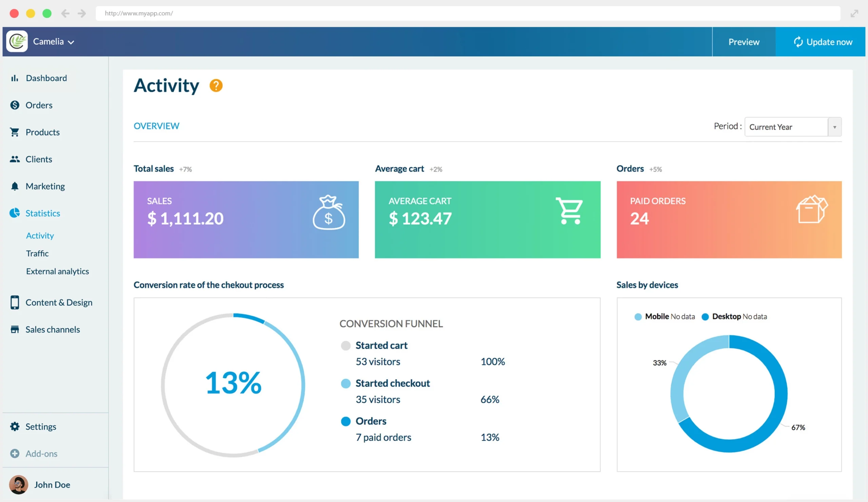Click the Clients people icon
868x502 pixels.
(15, 159)
